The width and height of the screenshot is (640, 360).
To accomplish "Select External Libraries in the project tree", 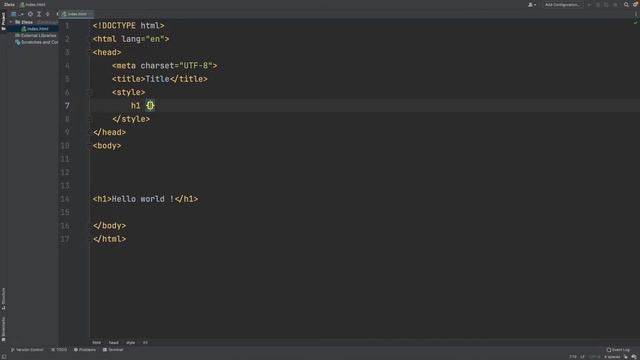I will (x=36, y=36).
